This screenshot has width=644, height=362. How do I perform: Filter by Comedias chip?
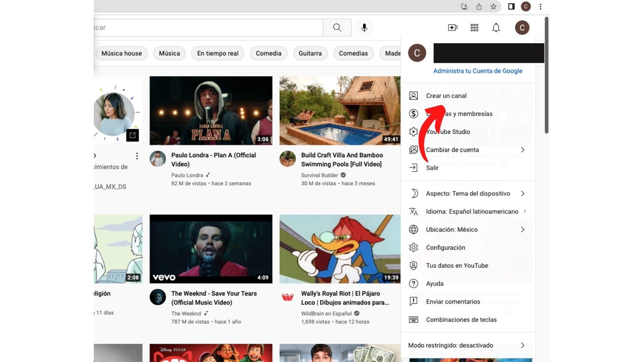[353, 53]
